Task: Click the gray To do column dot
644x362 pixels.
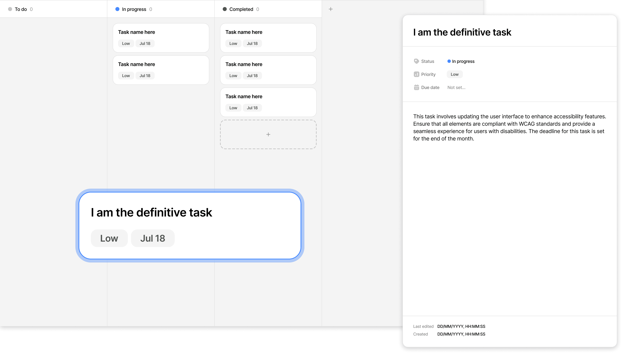Action: coord(10,9)
